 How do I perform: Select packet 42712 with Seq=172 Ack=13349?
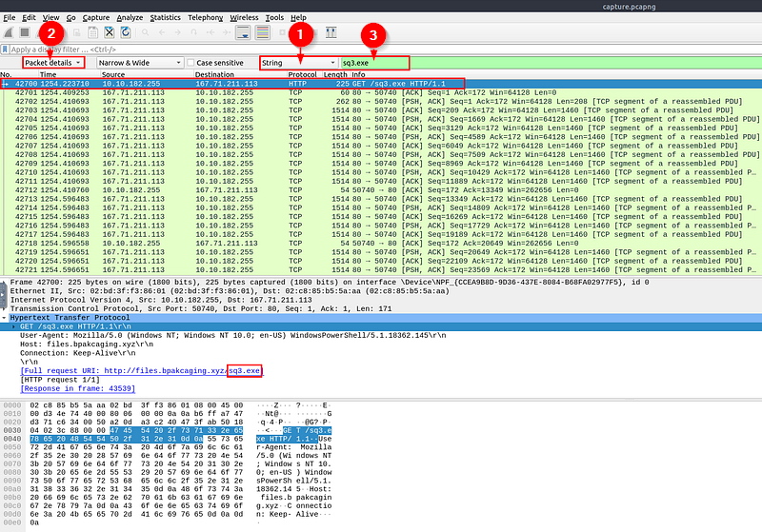pyautogui.click(x=381, y=190)
